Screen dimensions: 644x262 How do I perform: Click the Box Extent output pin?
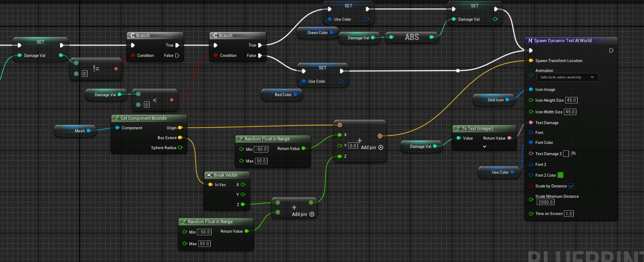[180, 138]
